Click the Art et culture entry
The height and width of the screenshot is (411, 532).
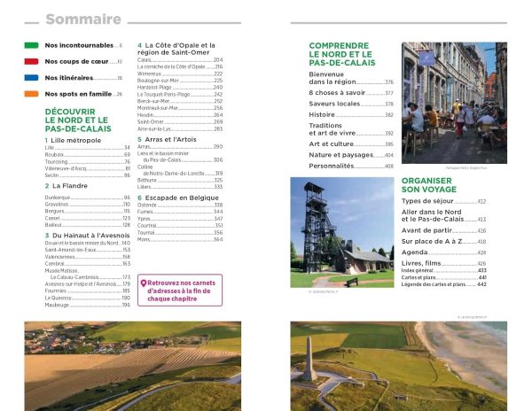tap(351, 144)
